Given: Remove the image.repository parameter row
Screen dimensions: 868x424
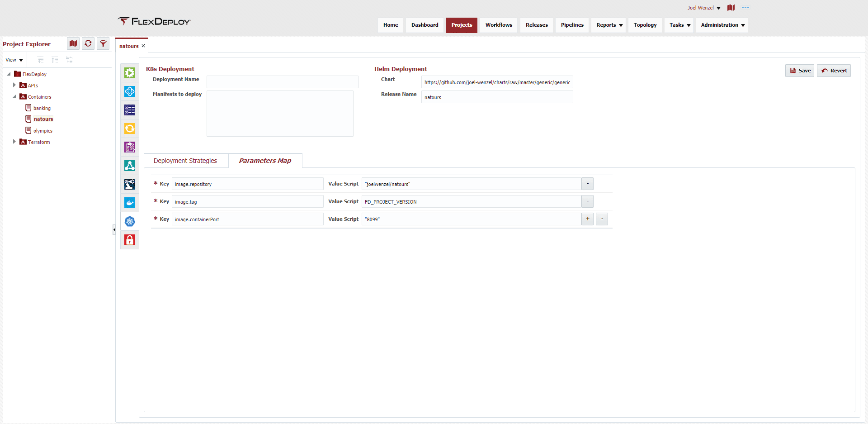Looking at the screenshot, I should [x=587, y=184].
